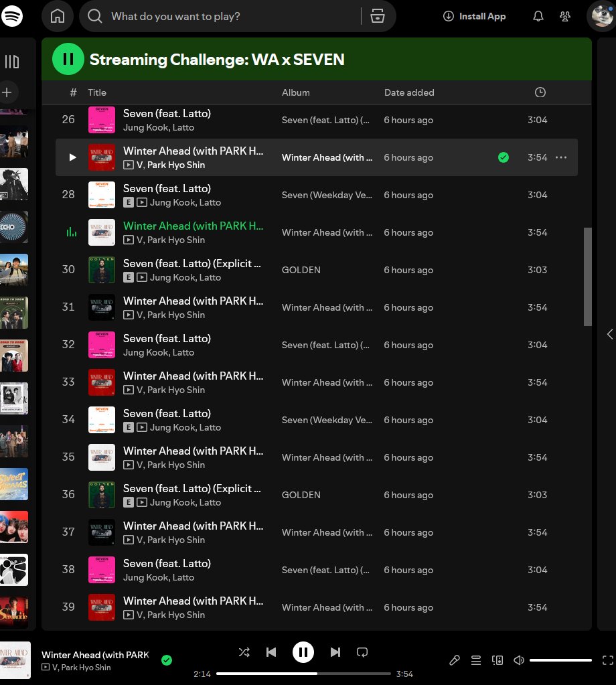
Task: Enter full screen with the expand icon
Action: click(608, 660)
